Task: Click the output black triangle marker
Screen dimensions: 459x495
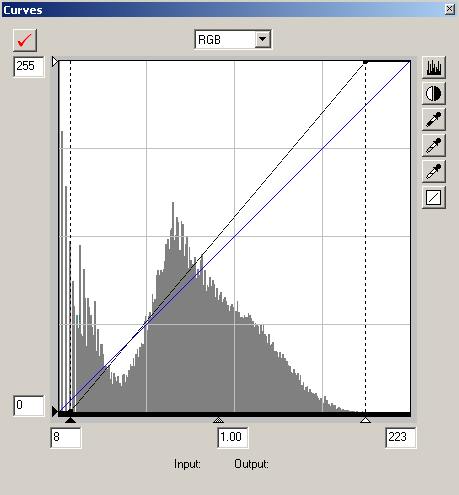Action: (x=55, y=412)
